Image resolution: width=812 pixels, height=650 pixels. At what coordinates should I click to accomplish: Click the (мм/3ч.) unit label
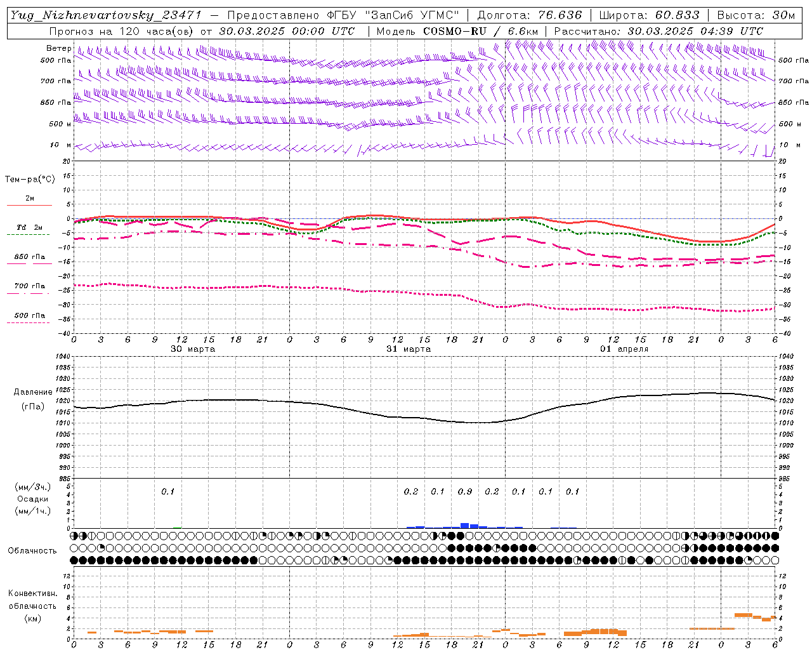33,487
